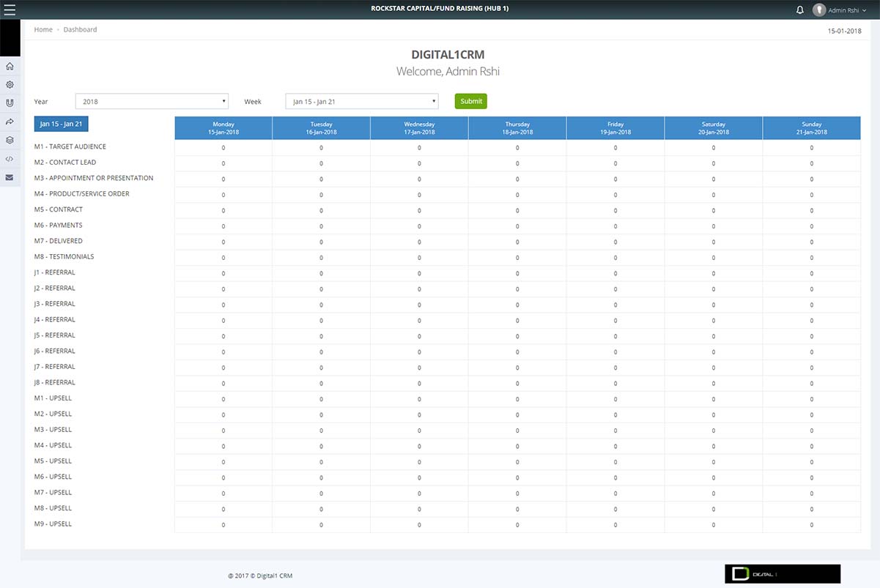
Task: Click the Dashboard breadcrumb link
Action: pyautogui.click(x=80, y=30)
